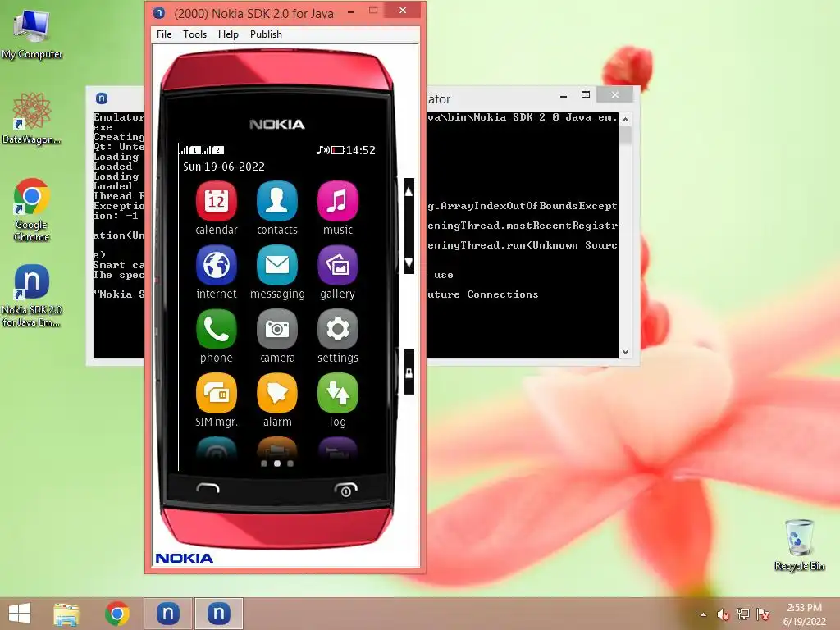The width and height of the screenshot is (840, 630).
Task: Click the lock key on phone side
Action: tap(409, 372)
